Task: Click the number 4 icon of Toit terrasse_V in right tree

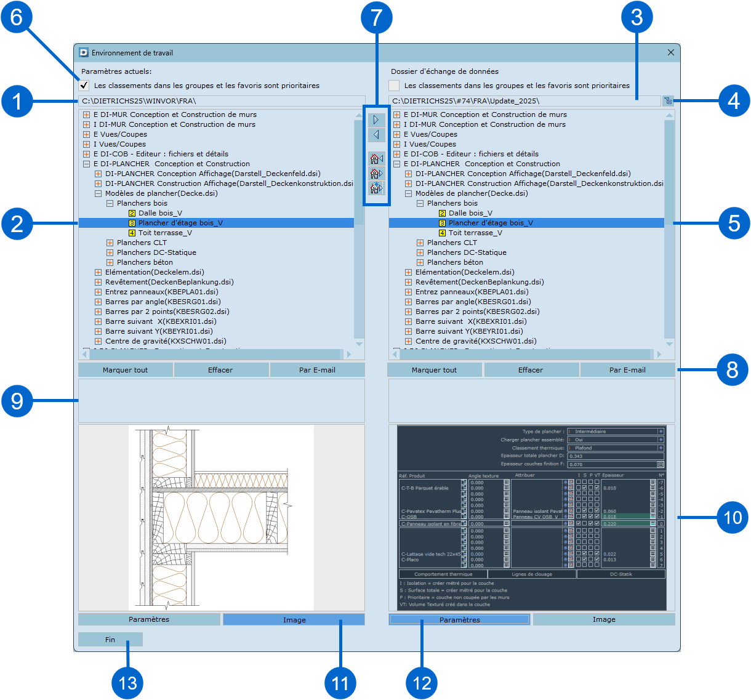Action: click(x=442, y=233)
